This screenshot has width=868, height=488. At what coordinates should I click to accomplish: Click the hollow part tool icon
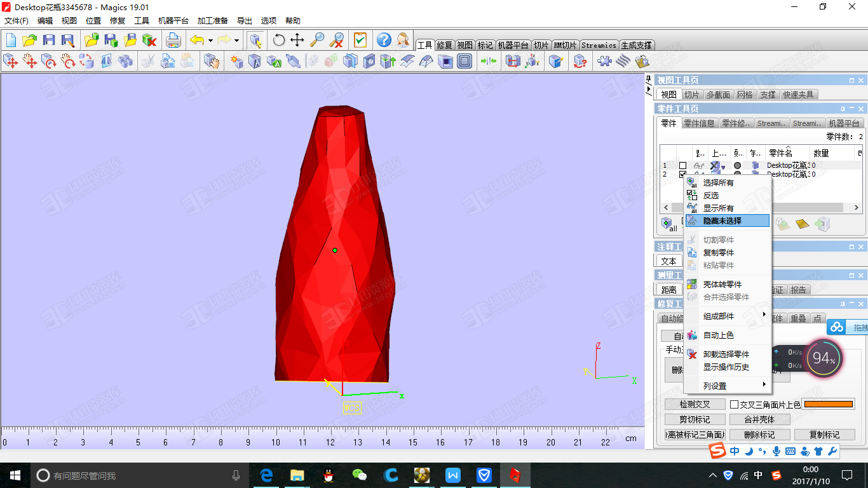pyautogui.click(x=445, y=61)
